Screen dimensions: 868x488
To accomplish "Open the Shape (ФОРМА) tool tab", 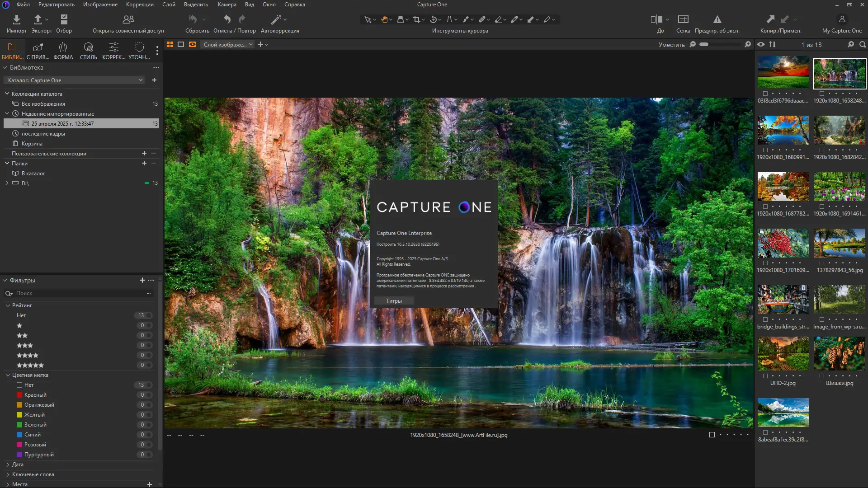I will [63, 47].
